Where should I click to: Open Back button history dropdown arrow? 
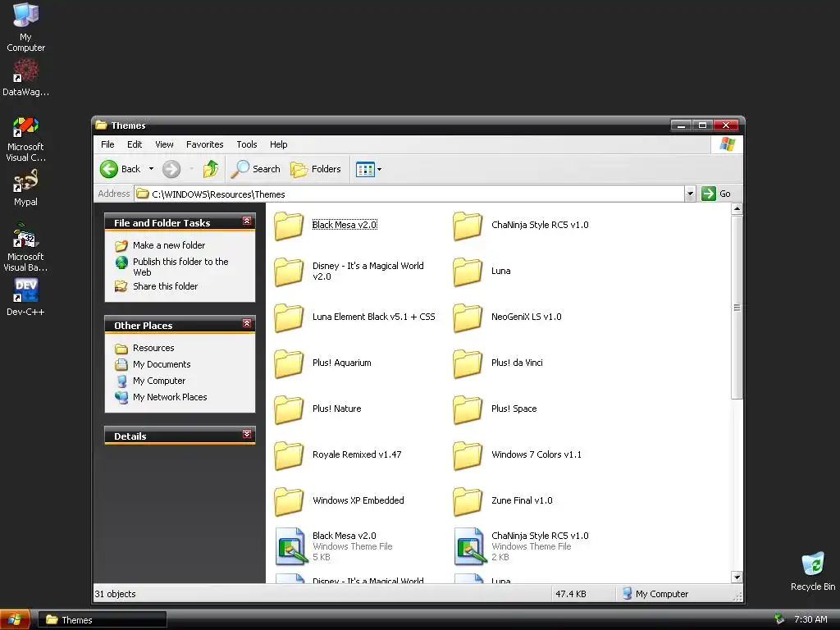point(151,169)
